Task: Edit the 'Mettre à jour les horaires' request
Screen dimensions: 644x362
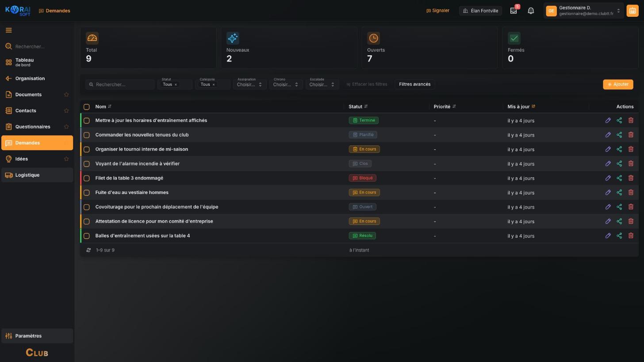Action: (x=608, y=120)
